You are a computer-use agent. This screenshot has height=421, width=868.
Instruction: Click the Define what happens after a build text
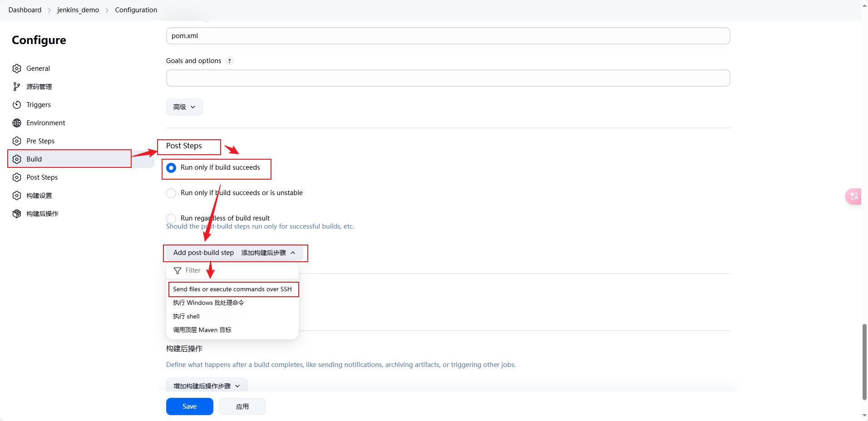pos(341,365)
